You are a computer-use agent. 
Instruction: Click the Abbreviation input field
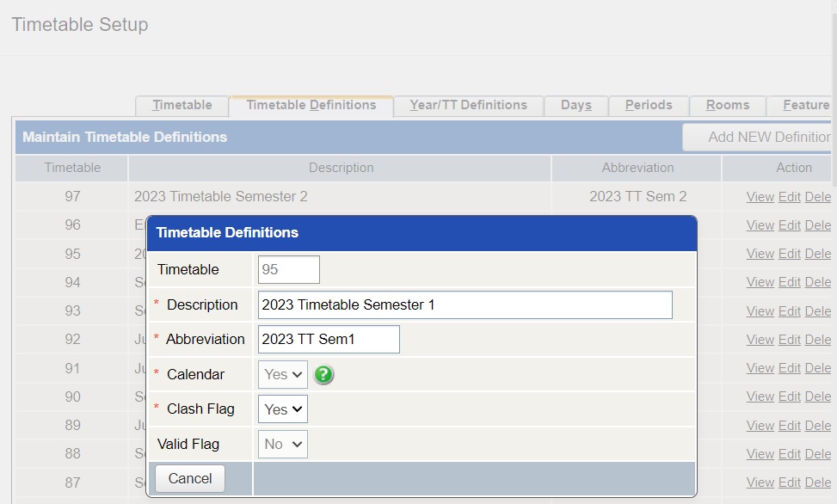[327, 339]
